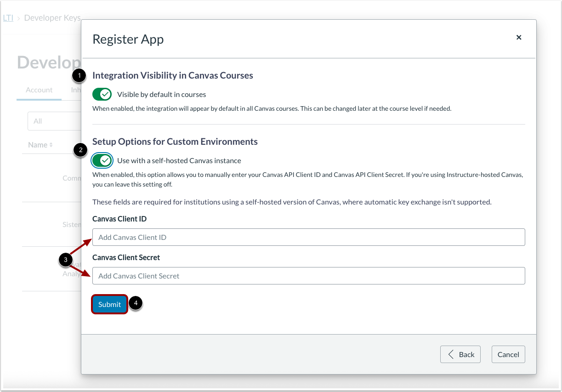Viewport: 562px width, 392px height.
Task: Select the Canvas Client Secret label
Action: [126, 257]
